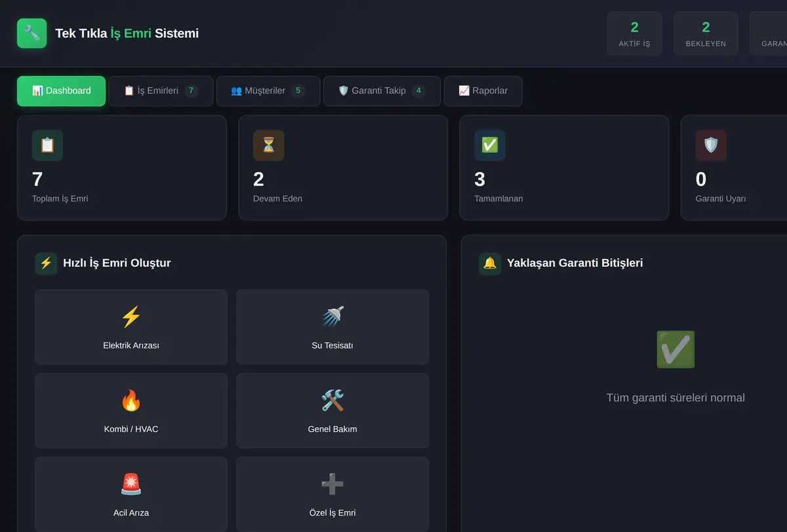Viewport: 787px width, 532px height.
Task: Start a Kombi / HVAC work order
Action: click(131, 411)
